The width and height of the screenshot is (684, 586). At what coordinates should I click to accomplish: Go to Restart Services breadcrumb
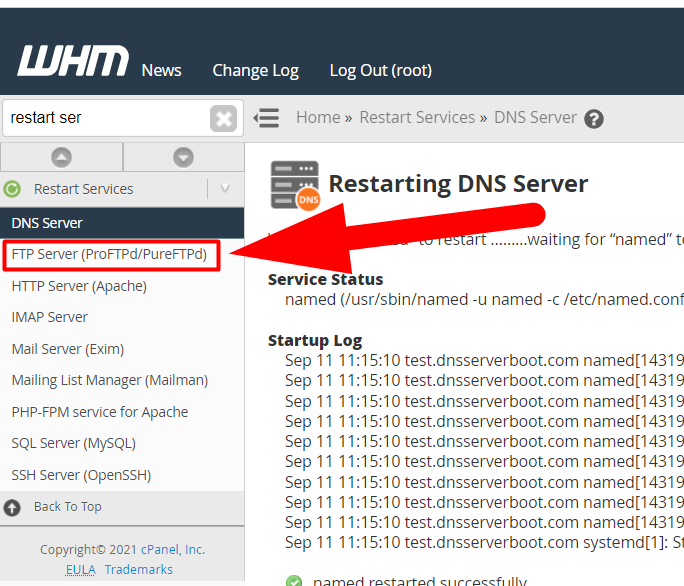[417, 117]
